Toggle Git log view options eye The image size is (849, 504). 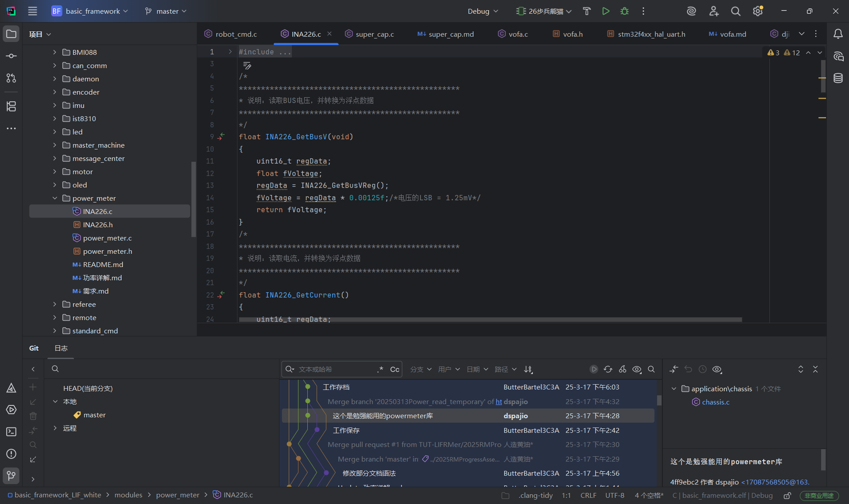pyautogui.click(x=637, y=369)
